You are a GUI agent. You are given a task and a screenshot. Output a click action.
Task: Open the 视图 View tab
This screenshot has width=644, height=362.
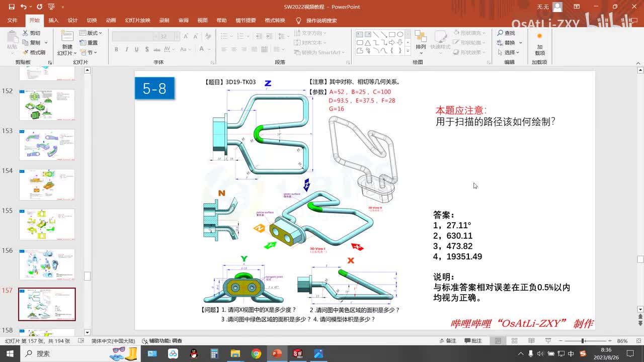(202, 21)
